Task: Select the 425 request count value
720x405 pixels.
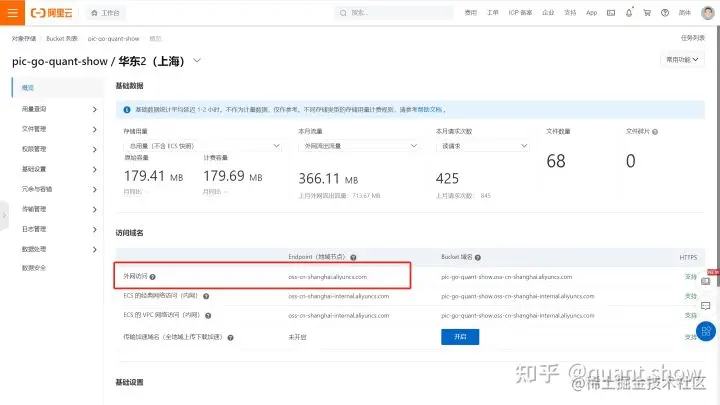Action: pos(447,178)
